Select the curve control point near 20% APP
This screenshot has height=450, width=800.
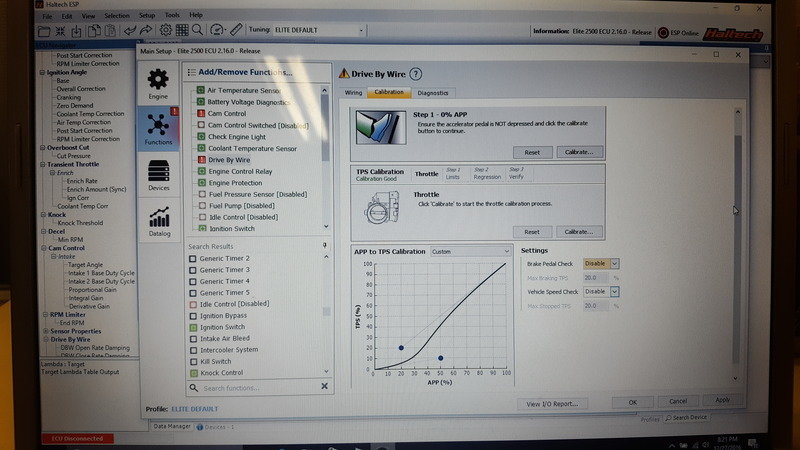point(401,348)
